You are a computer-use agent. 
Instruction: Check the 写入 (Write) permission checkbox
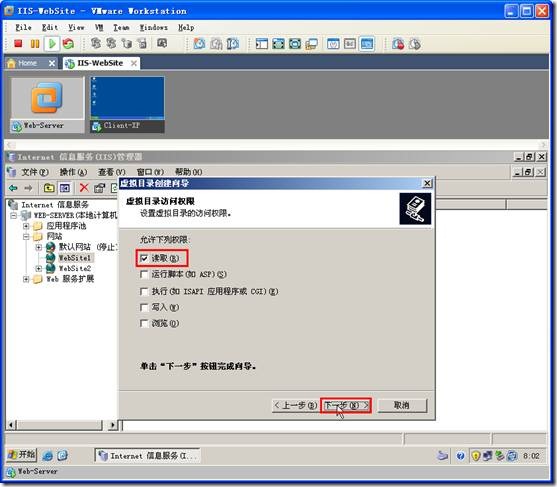(x=144, y=308)
